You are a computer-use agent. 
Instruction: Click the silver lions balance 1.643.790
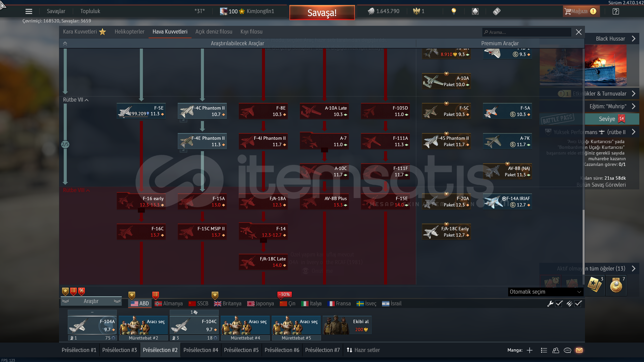pos(384,11)
